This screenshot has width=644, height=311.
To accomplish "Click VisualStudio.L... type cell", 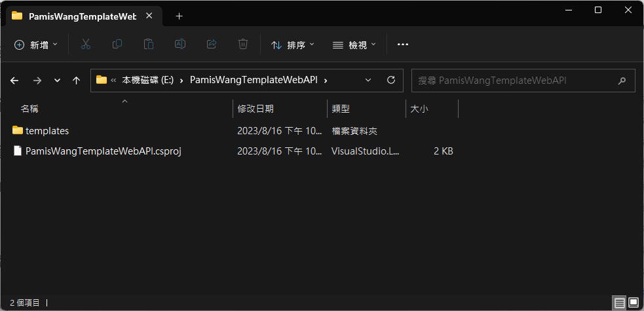I will [x=365, y=151].
